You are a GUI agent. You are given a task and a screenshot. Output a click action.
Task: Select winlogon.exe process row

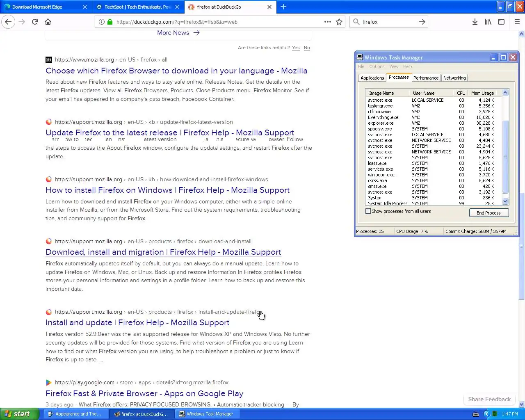point(433,175)
